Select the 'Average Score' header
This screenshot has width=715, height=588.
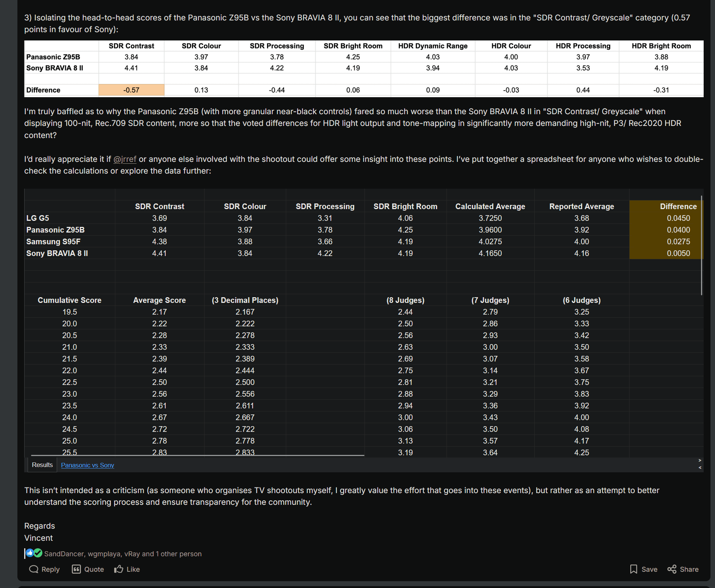coord(160,300)
